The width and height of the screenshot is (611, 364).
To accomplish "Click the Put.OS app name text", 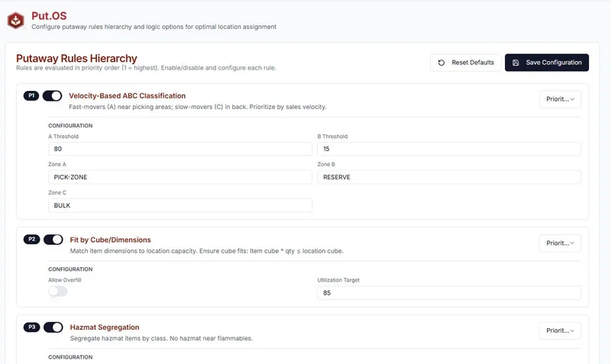I will coord(49,16).
